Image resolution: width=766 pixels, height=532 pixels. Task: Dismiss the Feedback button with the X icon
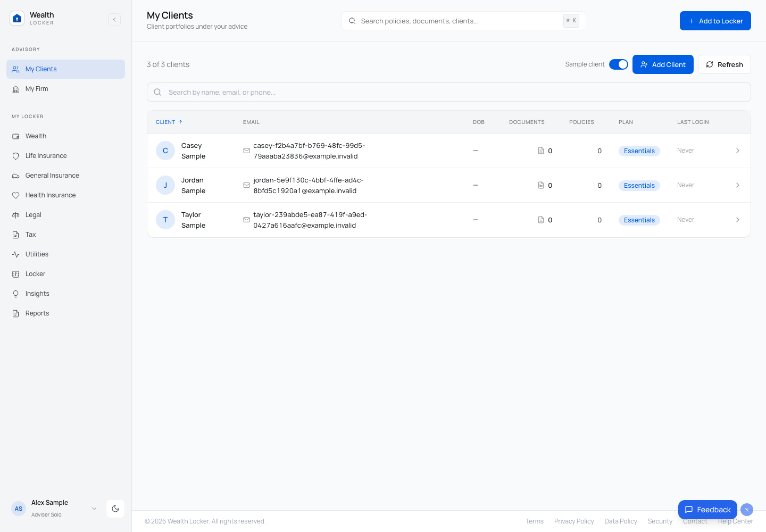(747, 510)
